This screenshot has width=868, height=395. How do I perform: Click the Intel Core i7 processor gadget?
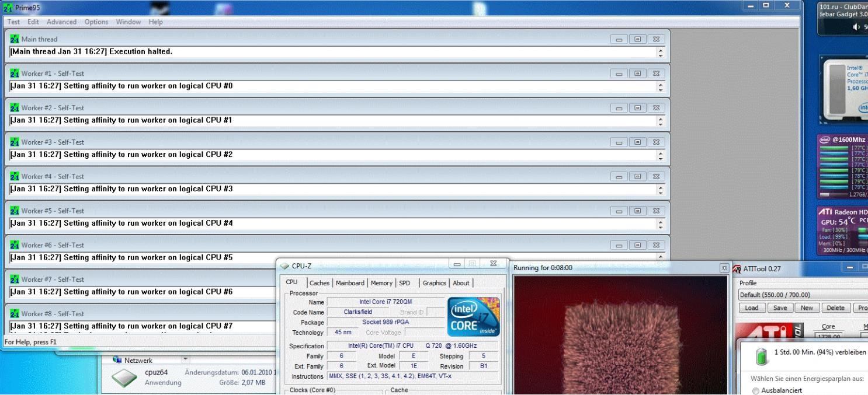tap(844, 89)
